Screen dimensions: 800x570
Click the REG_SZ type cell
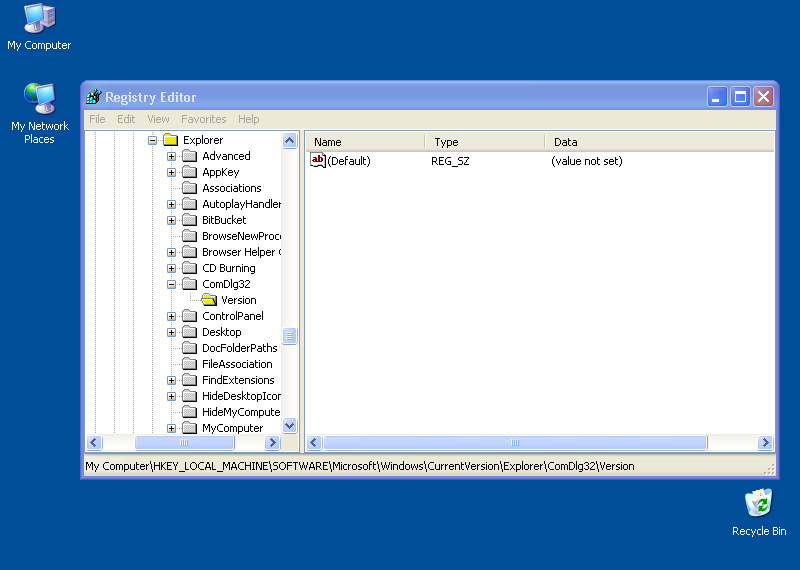tap(450, 161)
